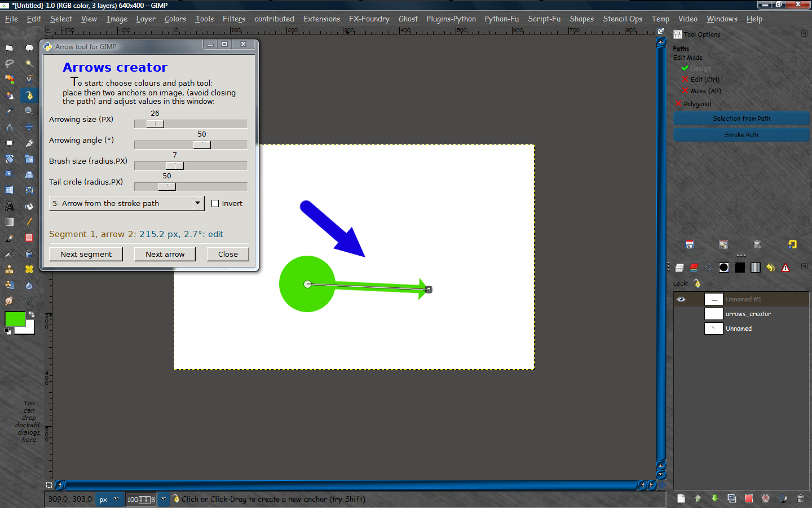Select the Move tool
This screenshot has width=812, height=508.
click(29, 126)
